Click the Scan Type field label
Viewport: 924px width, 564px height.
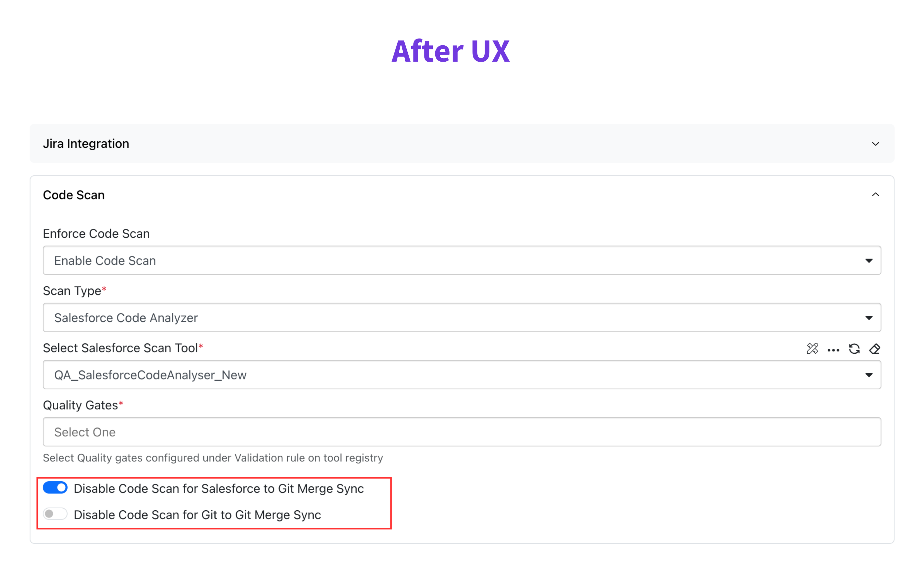click(x=72, y=291)
